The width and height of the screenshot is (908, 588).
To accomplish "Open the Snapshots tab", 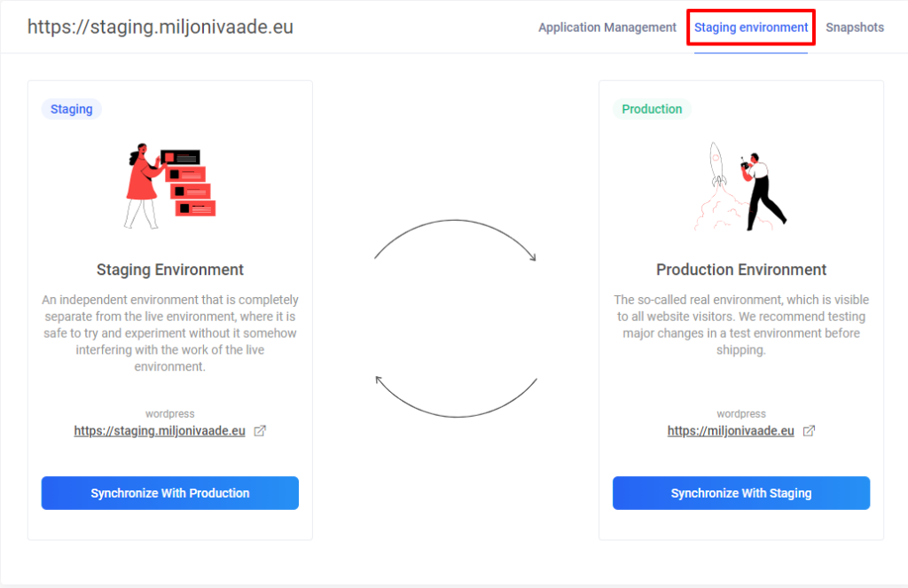I will 855,27.
